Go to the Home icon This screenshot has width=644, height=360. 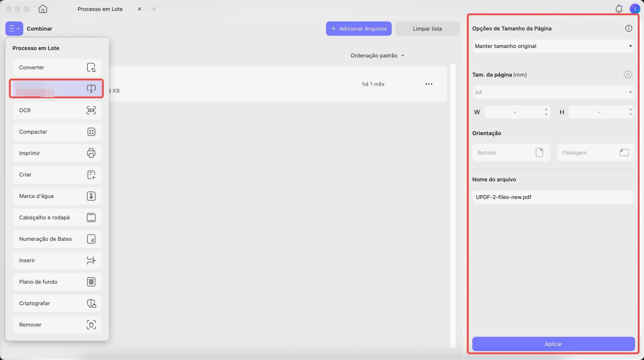[43, 9]
